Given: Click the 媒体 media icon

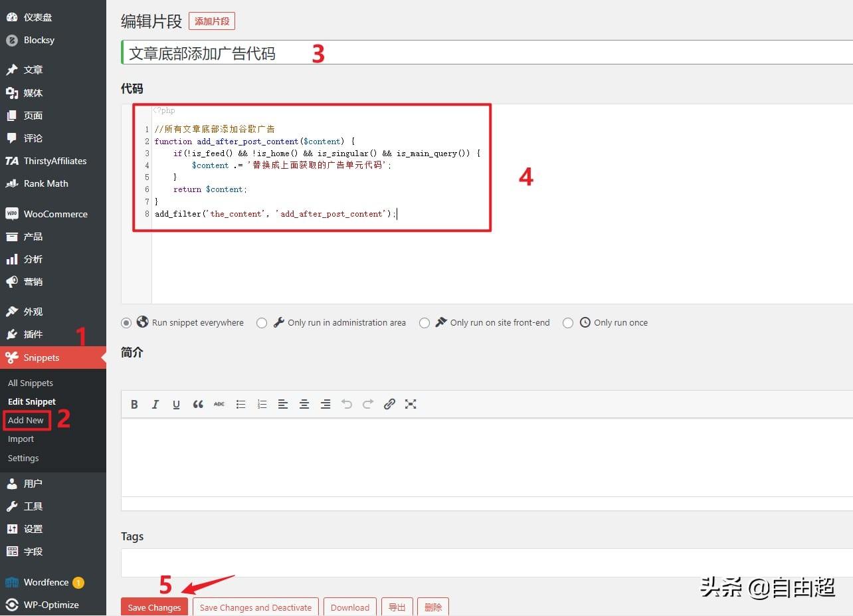Looking at the screenshot, I should tap(11, 92).
